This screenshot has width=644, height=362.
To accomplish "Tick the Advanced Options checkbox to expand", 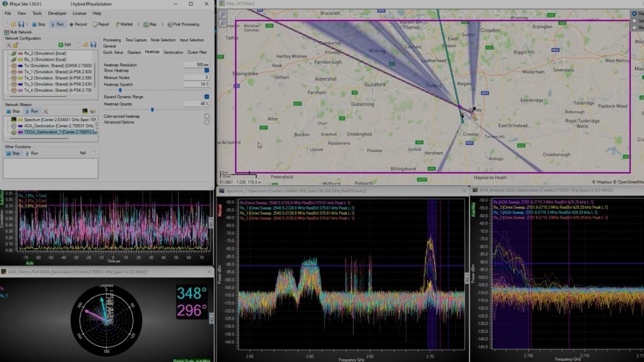I will click(207, 122).
